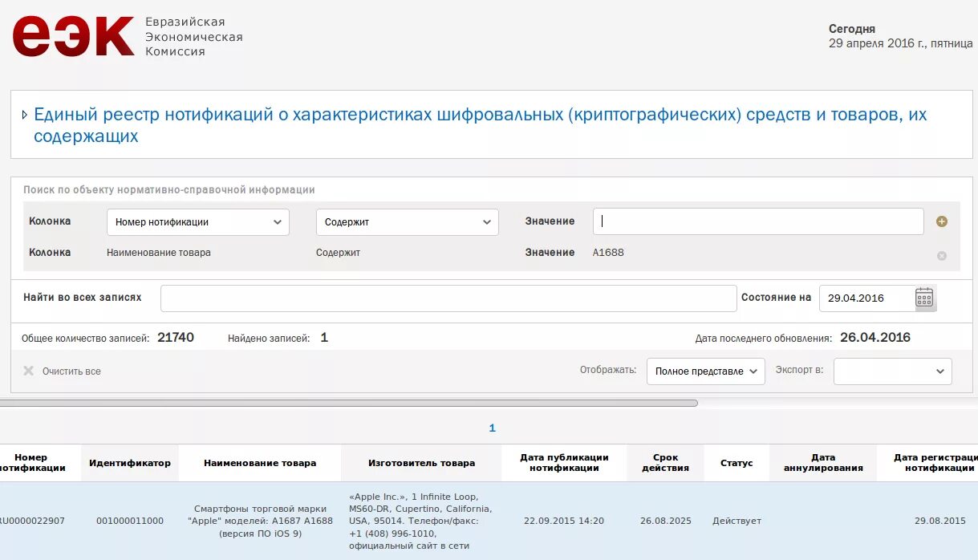
Task: Clear all filters with Очистить все
Action: point(63,371)
